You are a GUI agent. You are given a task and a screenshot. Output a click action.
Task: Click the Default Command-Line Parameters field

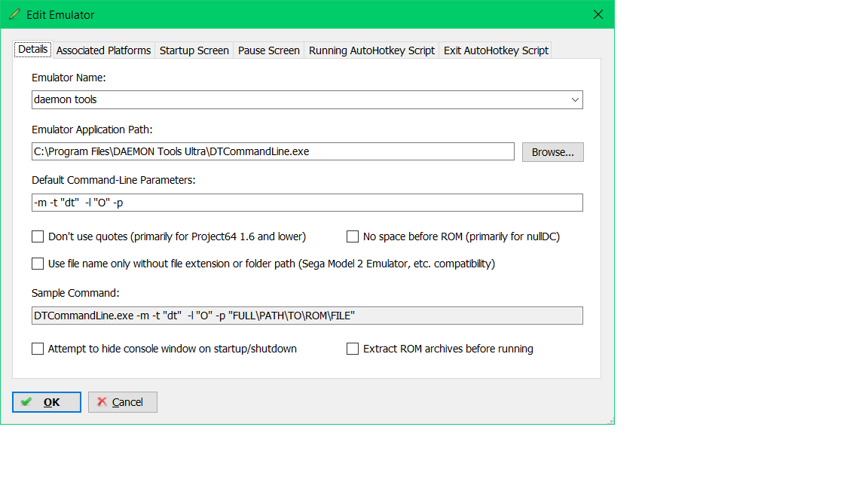pyautogui.click(x=307, y=203)
